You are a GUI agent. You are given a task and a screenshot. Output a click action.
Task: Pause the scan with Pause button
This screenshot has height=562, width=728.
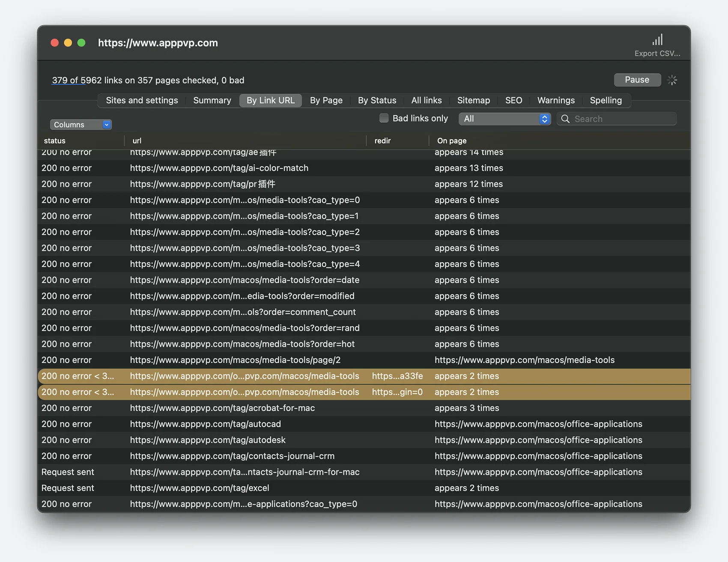pyautogui.click(x=637, y=80)
